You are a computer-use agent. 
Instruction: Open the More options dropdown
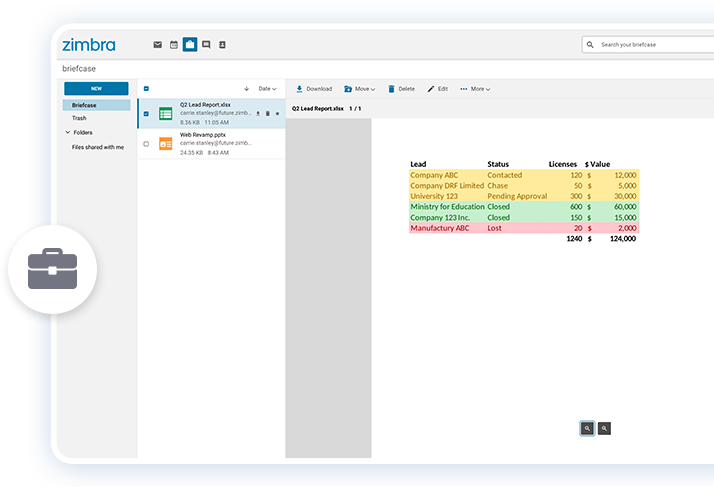click(475, 89)
